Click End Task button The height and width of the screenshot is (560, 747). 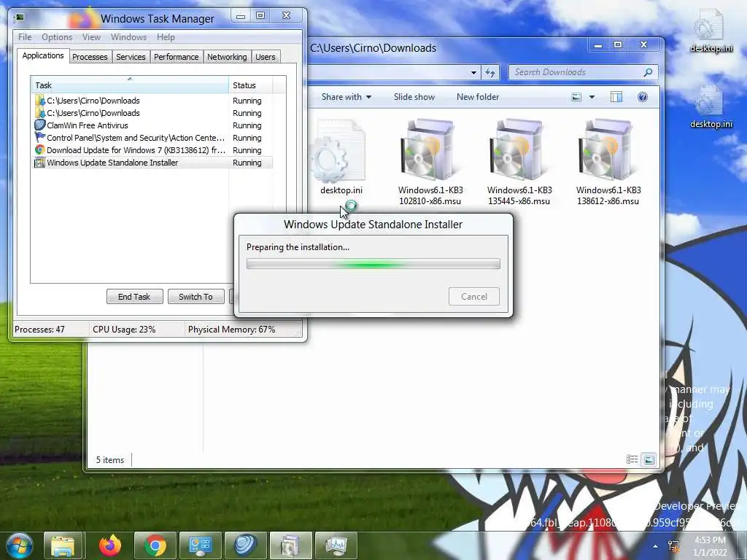pyautogui.click(x=134, y=297)
